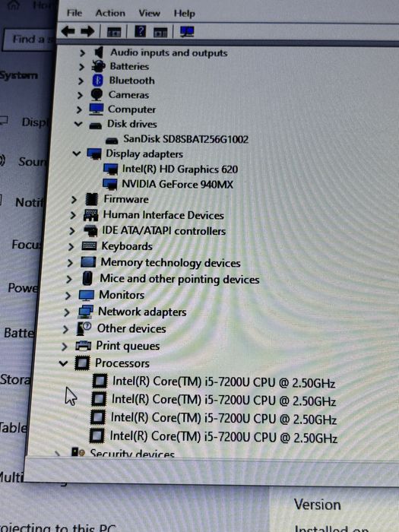Expand the Keyboards category arrow

[x=71, y=247]
